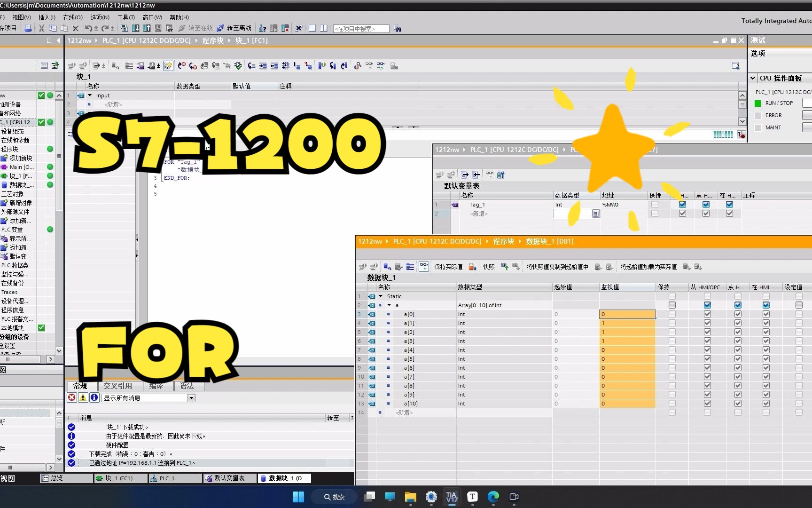Switch to the 常规 tab
The height and width of the screenshot is (508, 812).
[80, 386]
